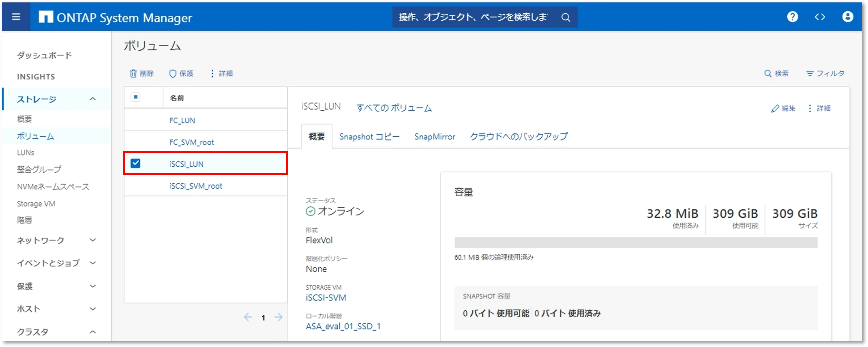This screenshot has height=347, width=868.
Task: Expand the ネットワーク section
Action: [x=93, y=240]
